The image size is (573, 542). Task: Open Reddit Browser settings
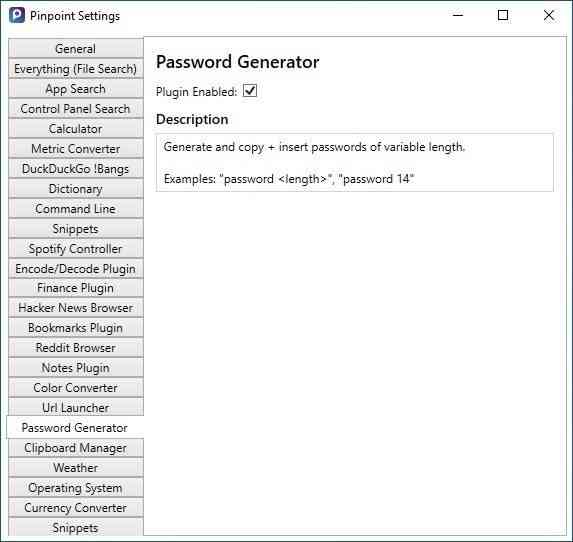pyautogui.click(x=76, y=348)
